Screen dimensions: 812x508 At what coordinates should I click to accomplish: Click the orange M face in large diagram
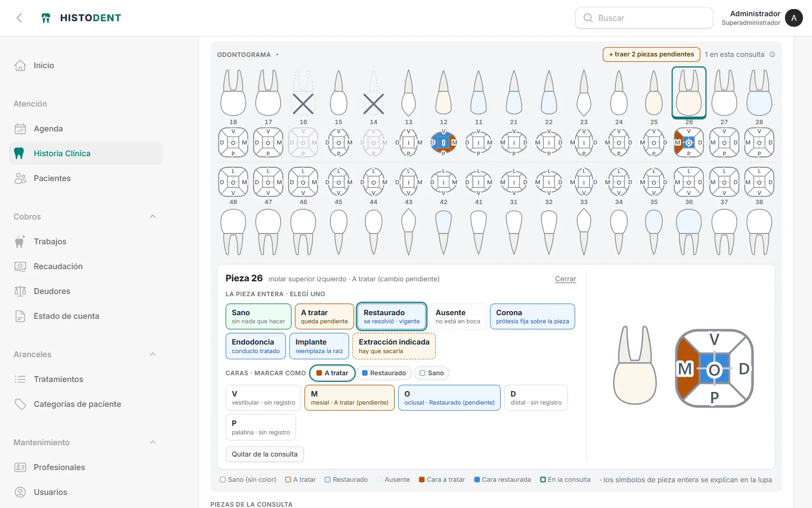click(x=685, y=368)
